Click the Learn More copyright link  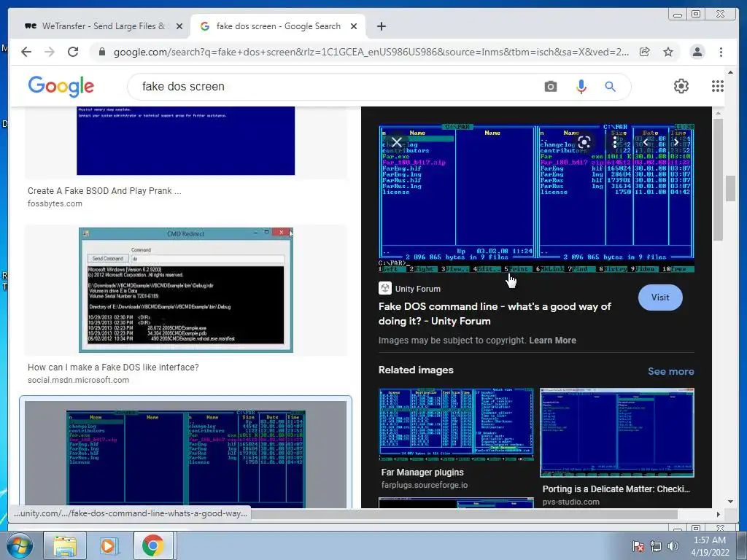(x=553, y=341)
